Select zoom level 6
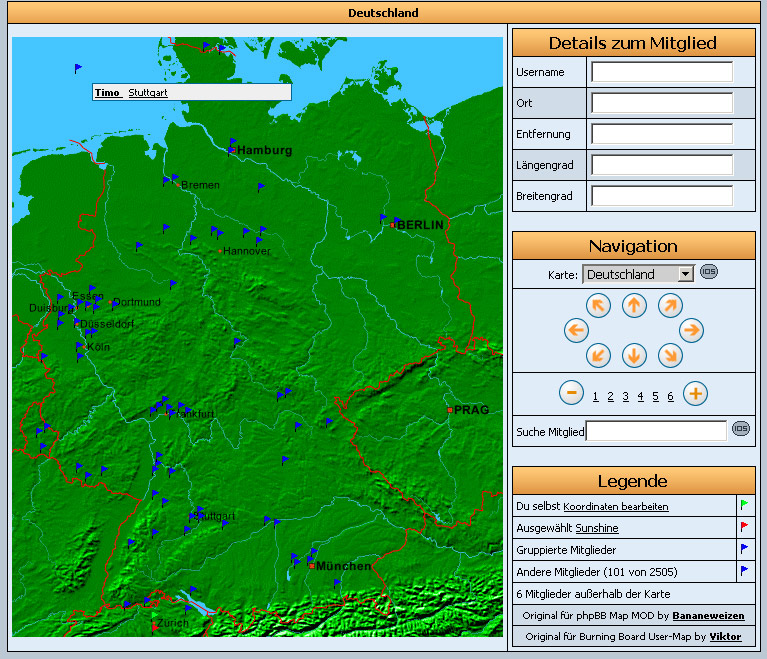 pyautogui.click(x=670, y=397)
